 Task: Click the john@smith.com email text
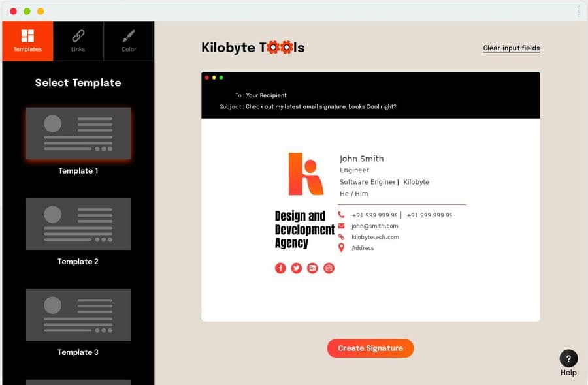click(x=374, y=226)
